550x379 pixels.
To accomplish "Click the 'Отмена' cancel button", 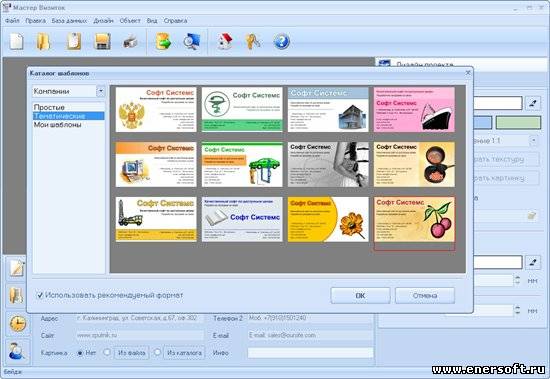I will (425, 295).
